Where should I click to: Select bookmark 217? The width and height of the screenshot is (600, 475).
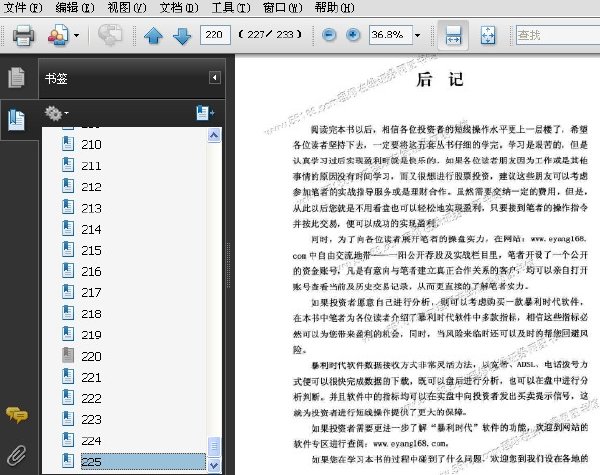click(x=91, y=293)
